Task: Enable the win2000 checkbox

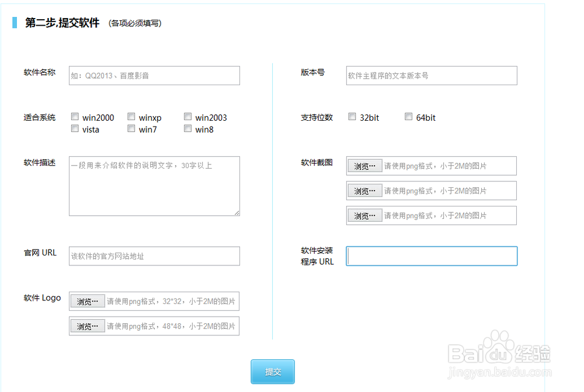Action: pos(75,116)
